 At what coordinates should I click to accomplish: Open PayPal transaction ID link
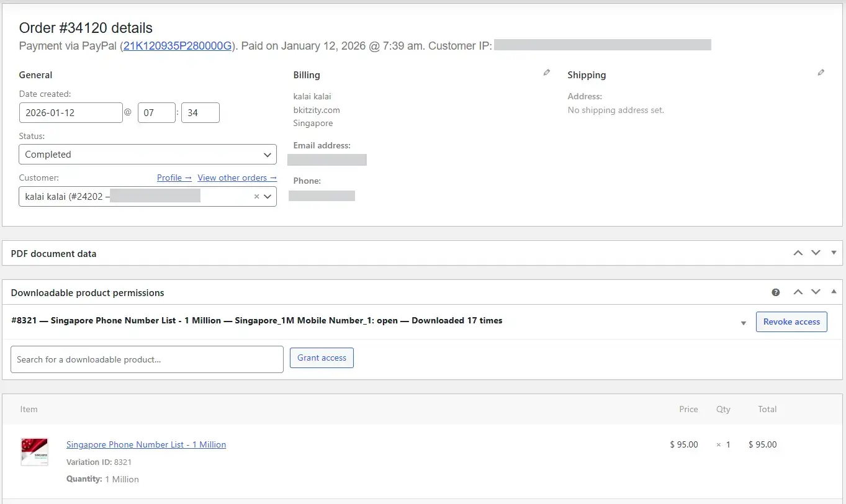click(177, 46)
